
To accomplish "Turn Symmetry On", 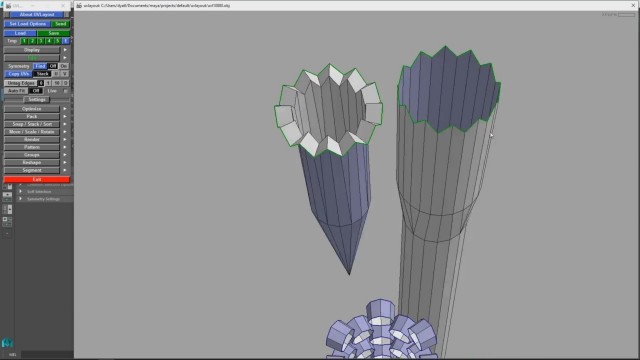I will point(64,66).
